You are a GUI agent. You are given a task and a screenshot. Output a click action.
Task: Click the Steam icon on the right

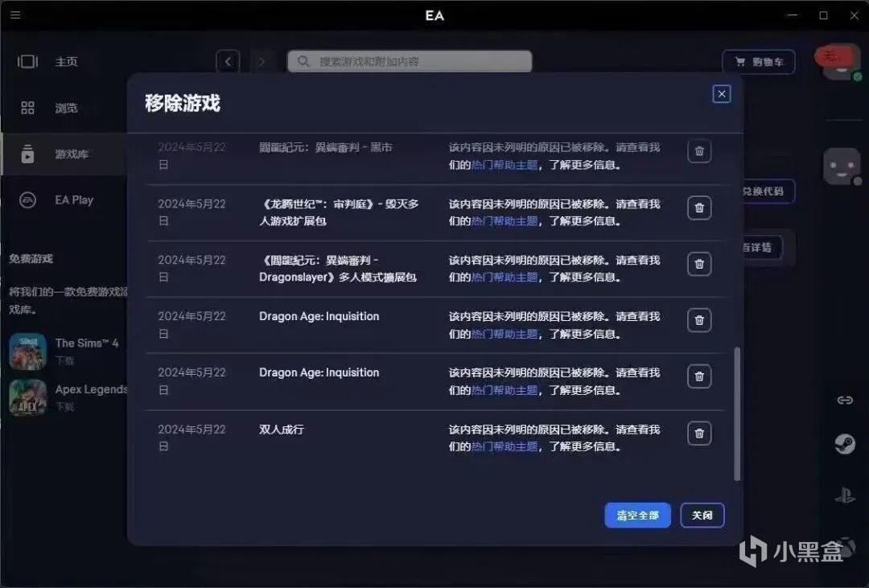click(x=845, y=445)
